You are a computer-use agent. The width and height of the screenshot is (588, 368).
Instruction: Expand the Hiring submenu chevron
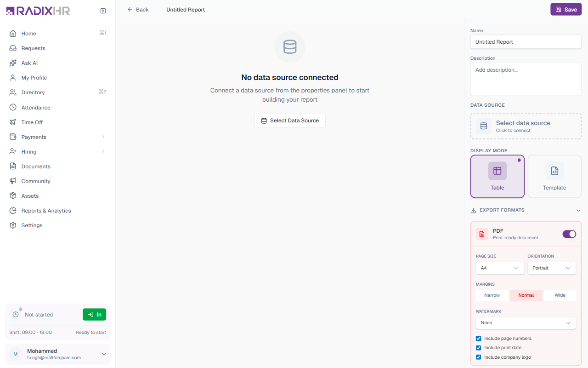click(x=103, y=151)
